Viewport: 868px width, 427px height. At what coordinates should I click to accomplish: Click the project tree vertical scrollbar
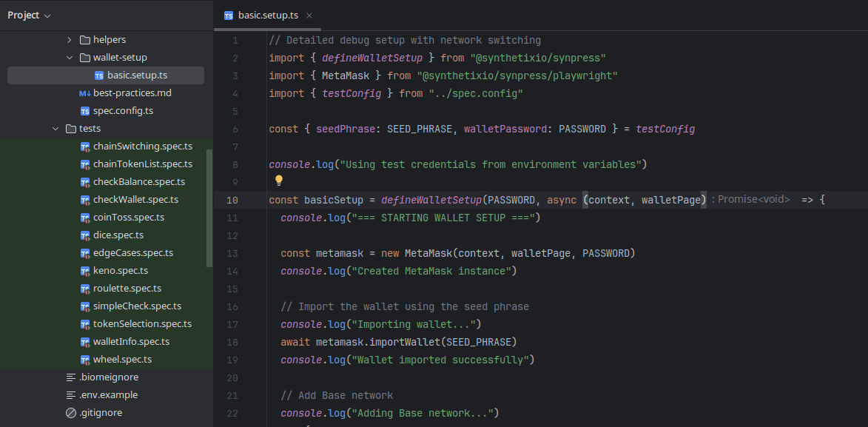point(209,209)
